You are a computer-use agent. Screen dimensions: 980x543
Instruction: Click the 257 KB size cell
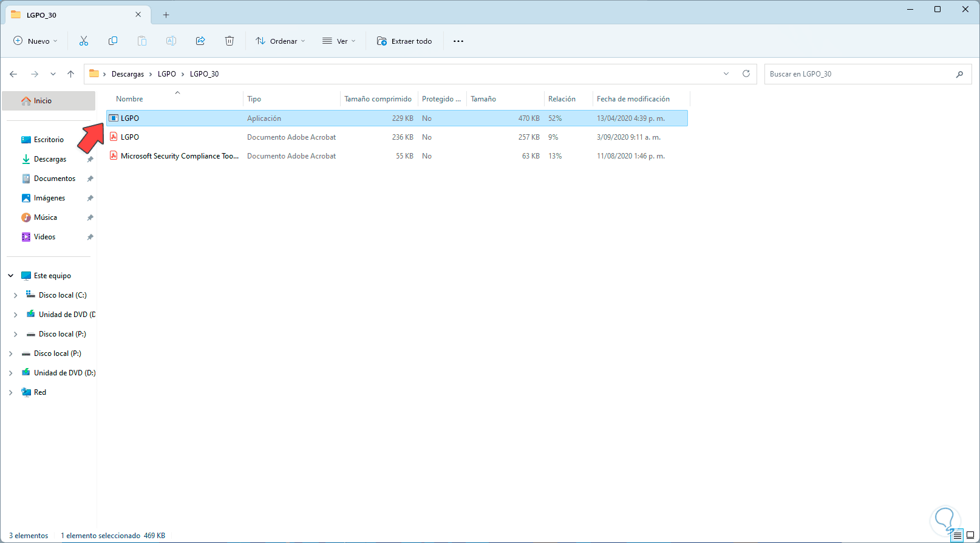(529, 137)
